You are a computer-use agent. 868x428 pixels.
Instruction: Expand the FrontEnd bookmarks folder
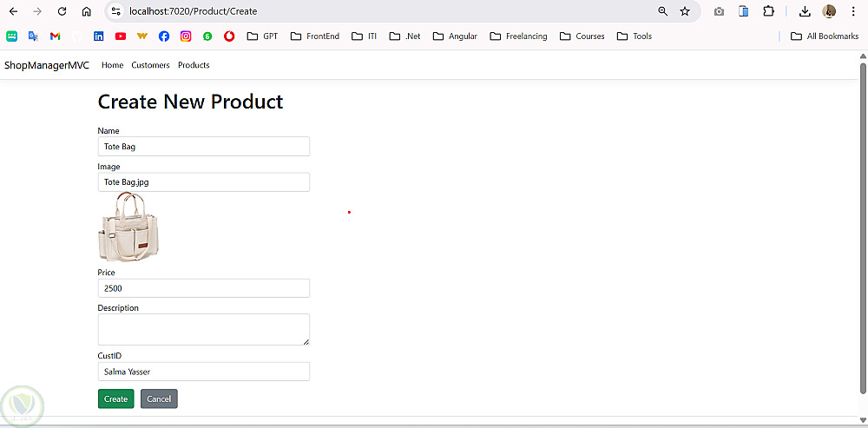point(314,36)
